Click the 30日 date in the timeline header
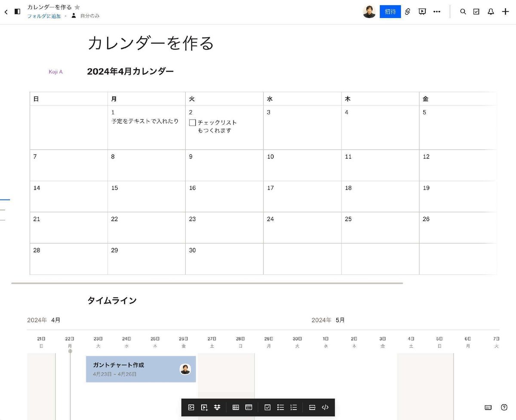 (x=297, y=339)
